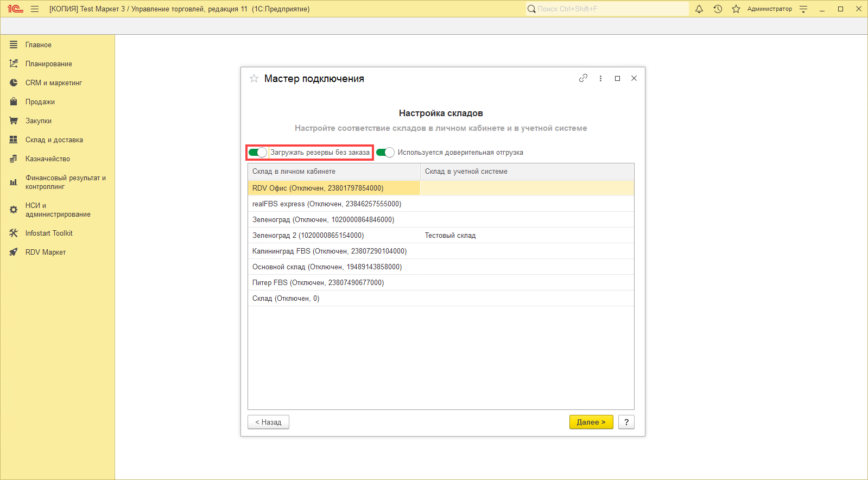The image size is (868, 480).
Task: Open hamburger main menu icon
Action: pyautogui.click(x=35, y=9)
